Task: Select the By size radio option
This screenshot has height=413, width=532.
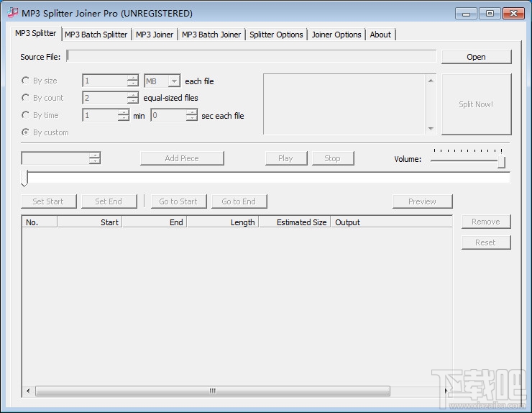Action: [x=40, y=81]
